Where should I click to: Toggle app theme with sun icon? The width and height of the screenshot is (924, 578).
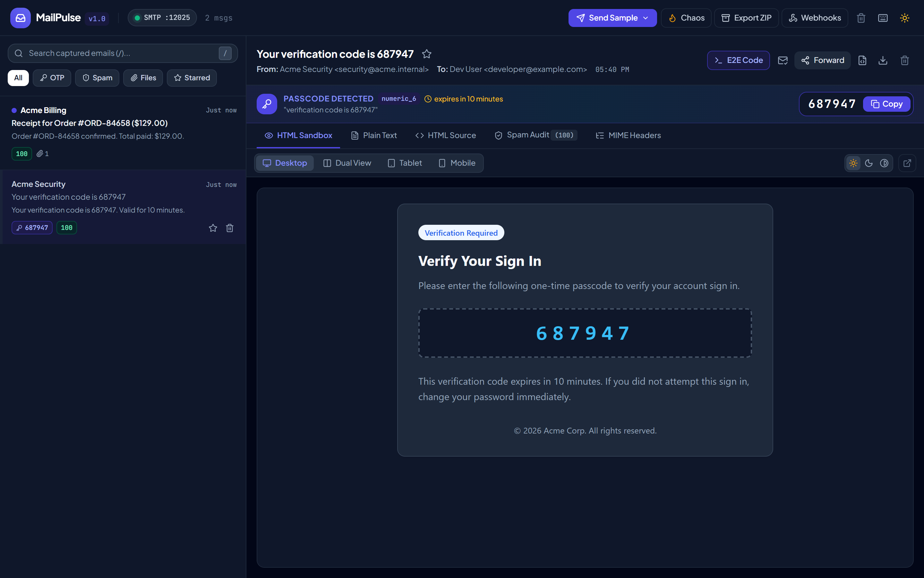click(x=904, y=18)
